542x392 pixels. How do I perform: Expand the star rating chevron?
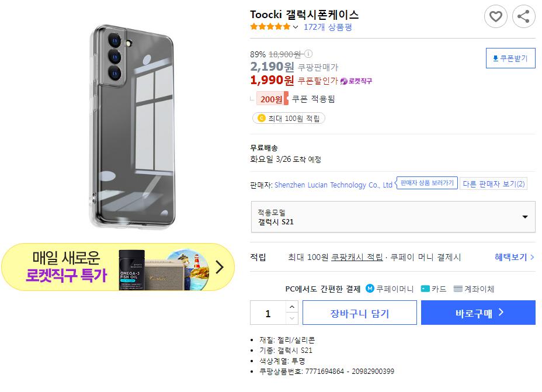296,27
